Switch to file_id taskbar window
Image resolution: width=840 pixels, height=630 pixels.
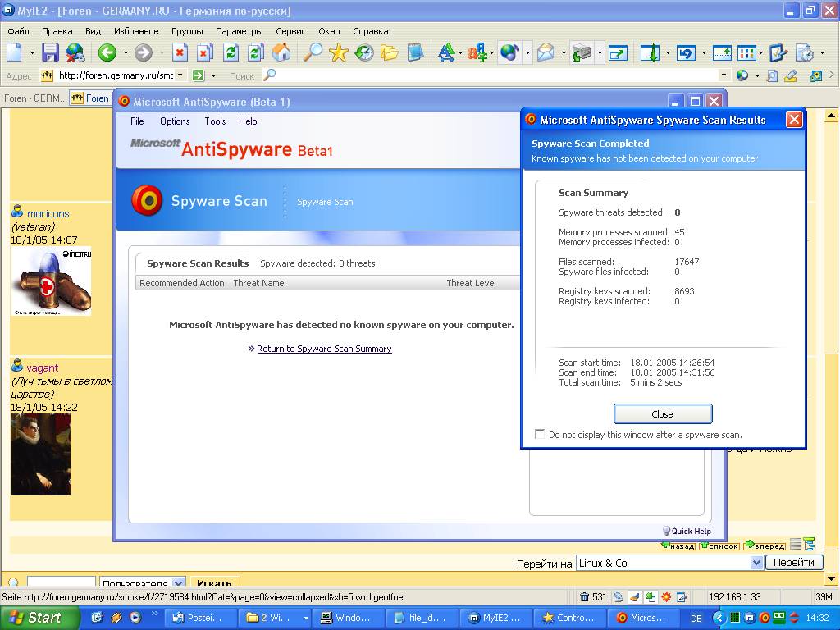tap(421, 618)
